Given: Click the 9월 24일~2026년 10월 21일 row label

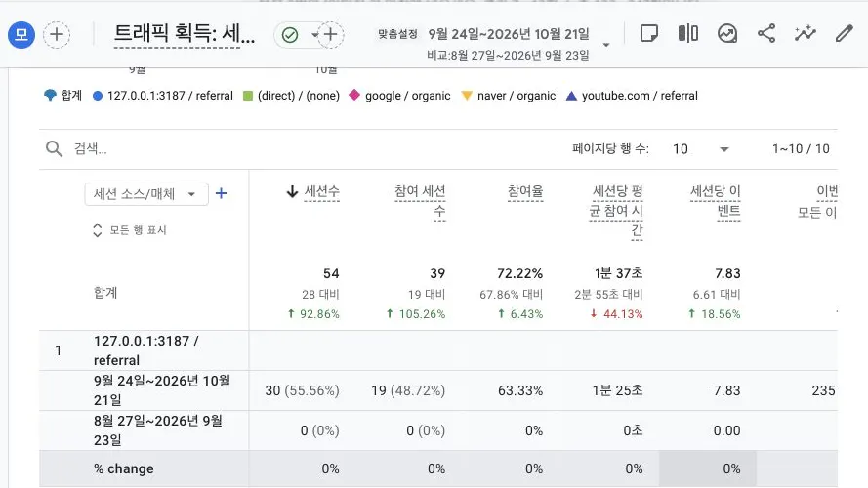Looking at the screenshot, I should coord(162,390).
